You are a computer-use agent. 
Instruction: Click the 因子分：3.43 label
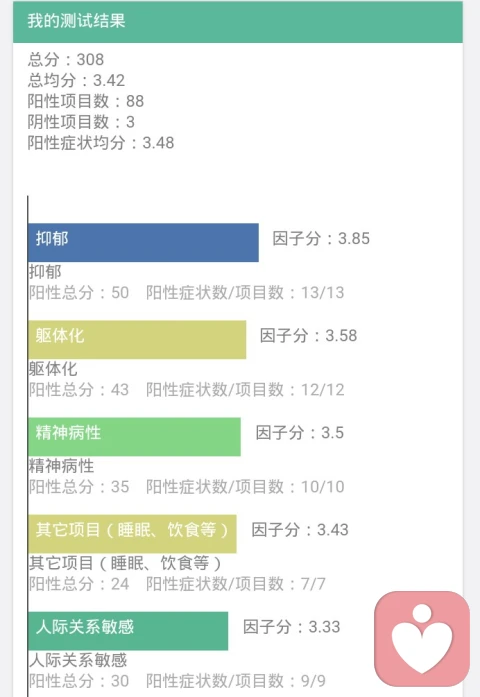(300, 530)
